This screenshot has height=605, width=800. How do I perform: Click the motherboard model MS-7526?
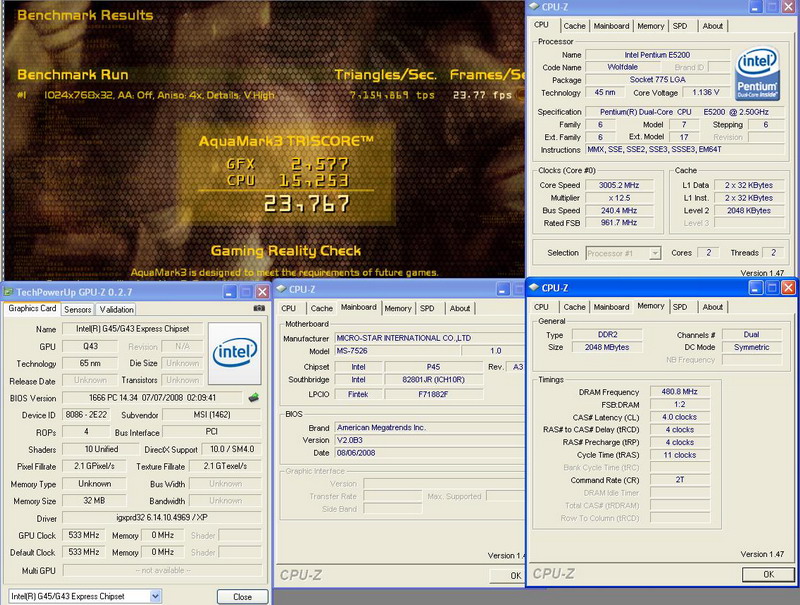[397, 351]
